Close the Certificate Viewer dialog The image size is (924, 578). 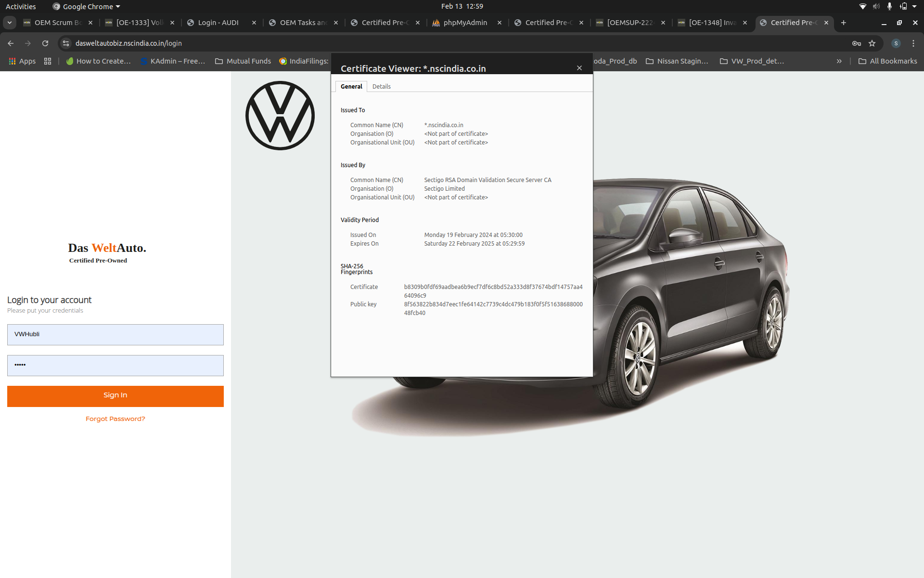579,68
